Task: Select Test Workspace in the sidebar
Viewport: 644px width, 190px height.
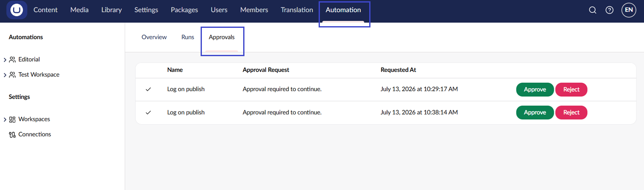Action: click(39, 75)
